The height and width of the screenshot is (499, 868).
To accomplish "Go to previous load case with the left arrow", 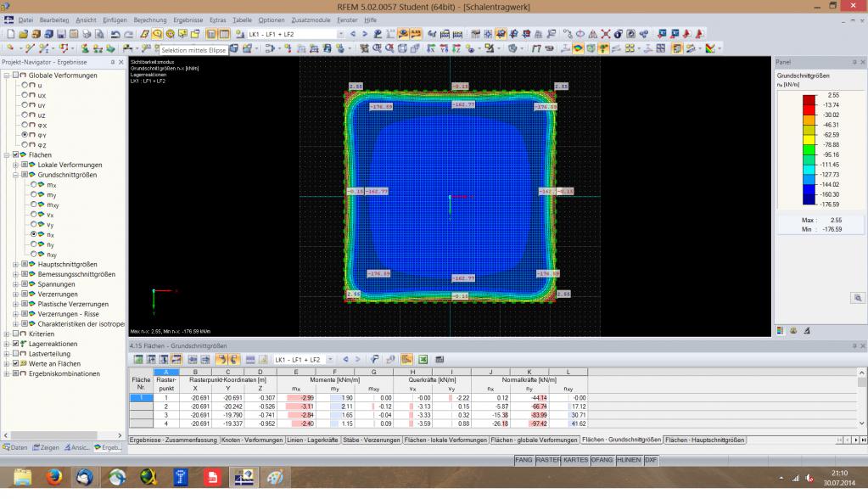I will point(353,34).
